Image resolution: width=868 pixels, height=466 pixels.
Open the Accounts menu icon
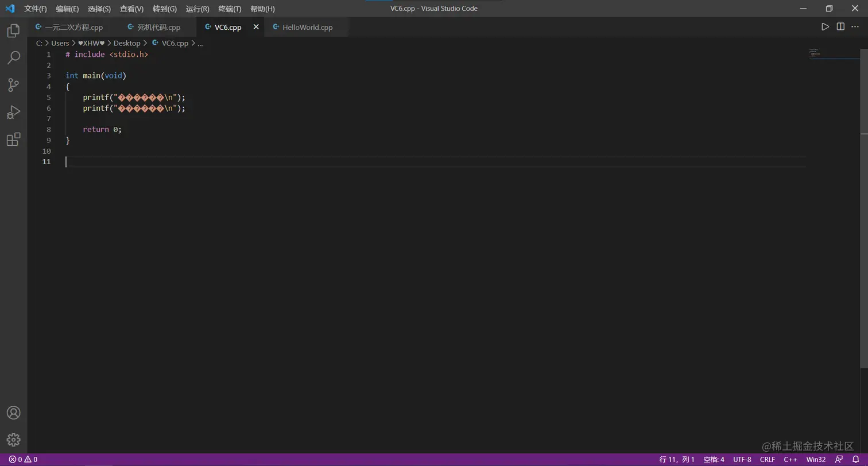pos(13,413)
